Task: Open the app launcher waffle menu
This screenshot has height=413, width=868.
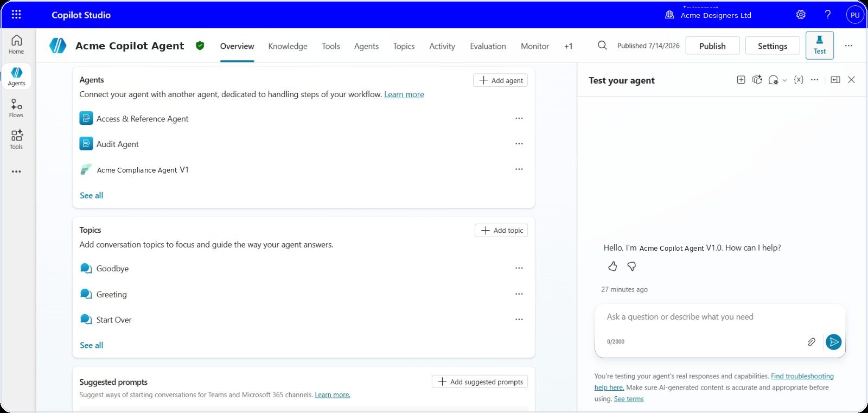Action: (x=16, y=15)
